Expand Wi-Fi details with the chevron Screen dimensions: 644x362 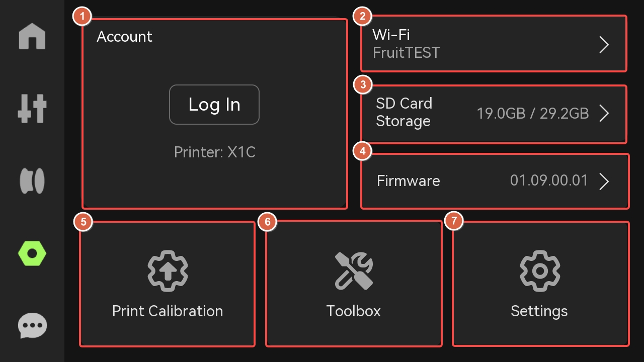coord(604,45)
